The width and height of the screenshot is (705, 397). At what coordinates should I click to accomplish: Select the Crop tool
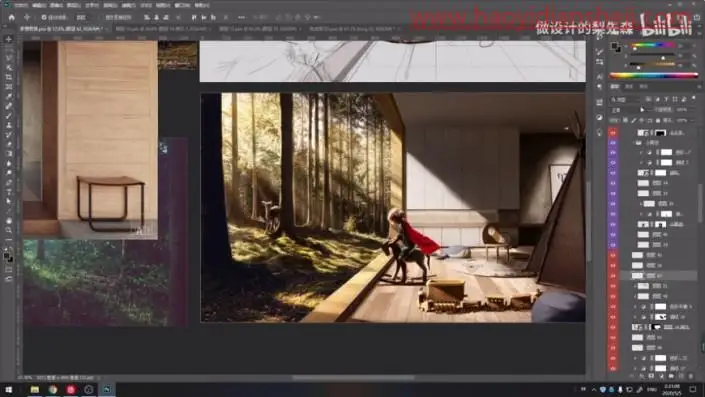(x=9, y=77)
